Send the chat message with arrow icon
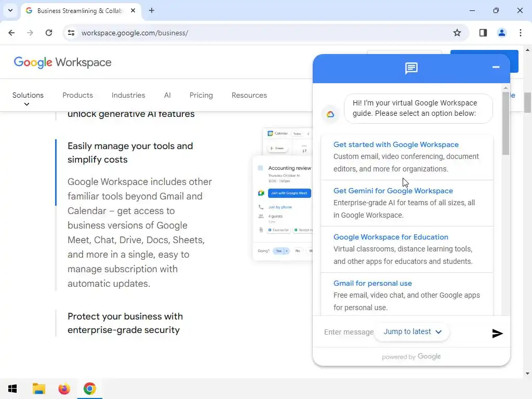The height and width of the screenshot is (399, 532). click(x=497, y=334)
